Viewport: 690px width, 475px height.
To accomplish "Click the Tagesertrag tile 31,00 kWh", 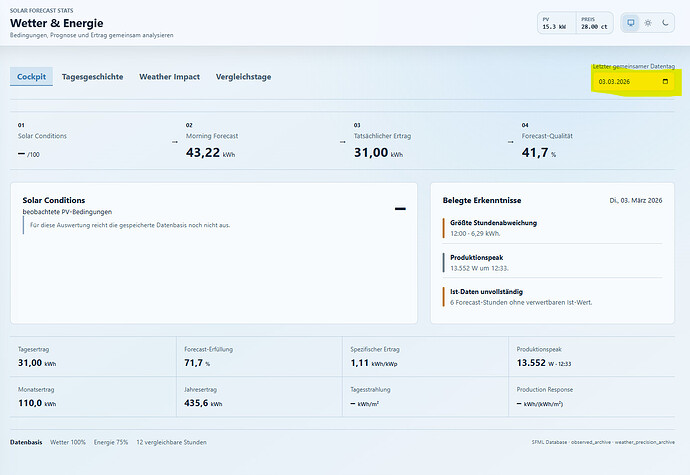I will (x=93, y=357).
